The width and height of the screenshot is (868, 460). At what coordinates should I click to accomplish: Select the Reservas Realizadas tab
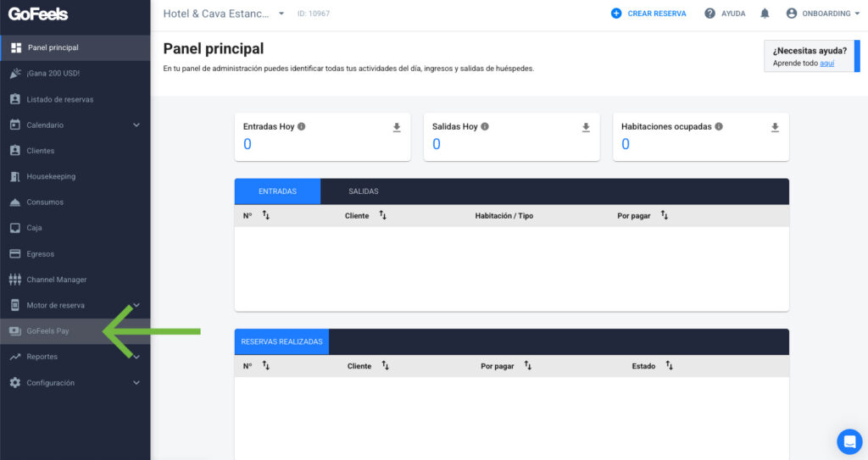point(281,341)
